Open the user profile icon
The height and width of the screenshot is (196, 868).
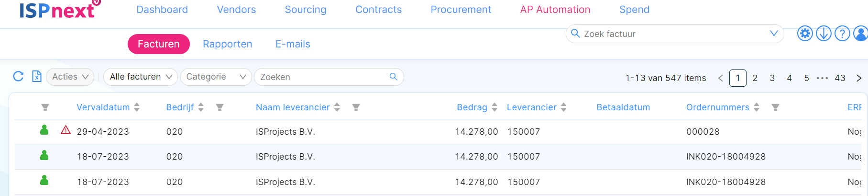(x=860, y=34)
